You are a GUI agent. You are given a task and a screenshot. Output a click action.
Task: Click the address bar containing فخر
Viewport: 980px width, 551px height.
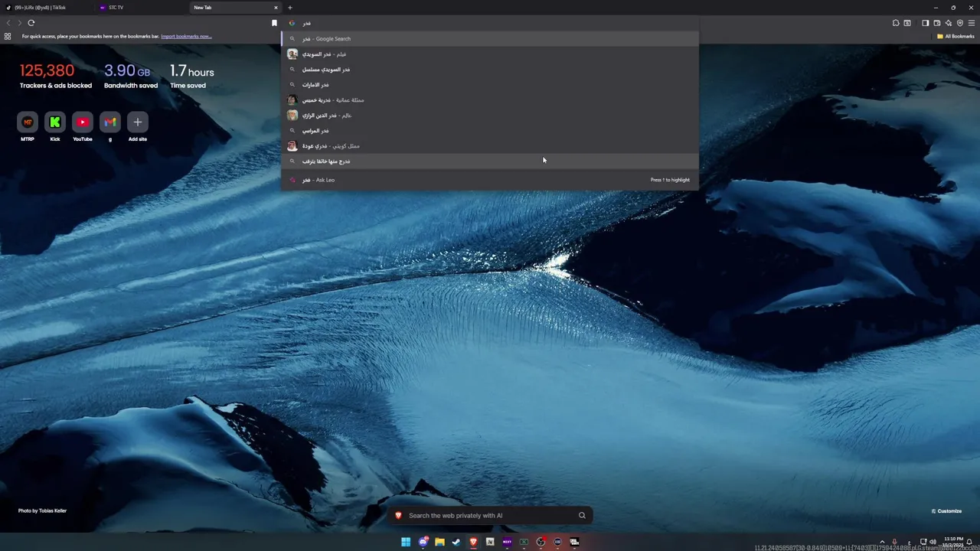point(490,23)
